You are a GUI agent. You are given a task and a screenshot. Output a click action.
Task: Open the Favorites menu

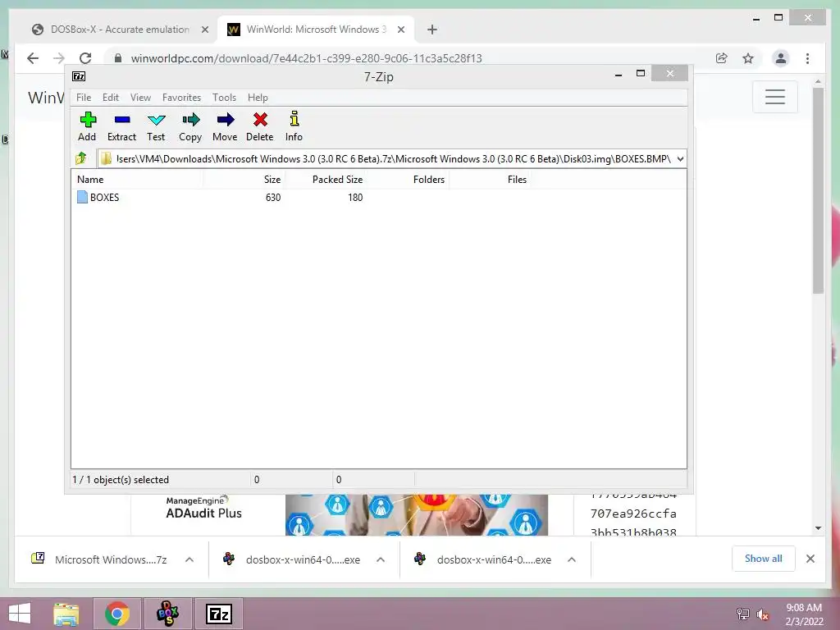[x=181, y=98]
